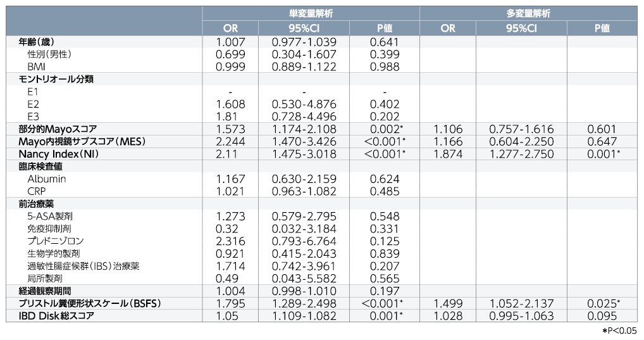The height and width of the screenshot is (340, 644).
Task: Click the multivariate P値 0.025 cell
Action: 604,303
